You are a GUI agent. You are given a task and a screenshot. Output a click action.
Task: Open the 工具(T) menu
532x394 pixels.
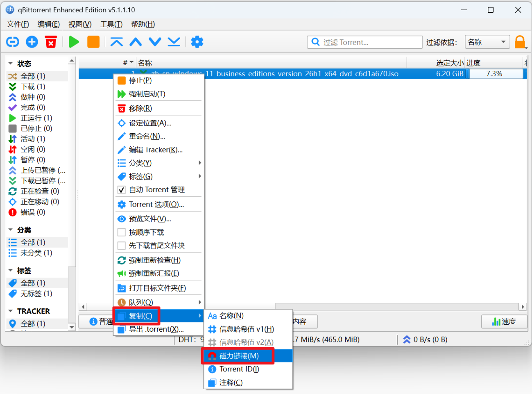coord(111,24)
